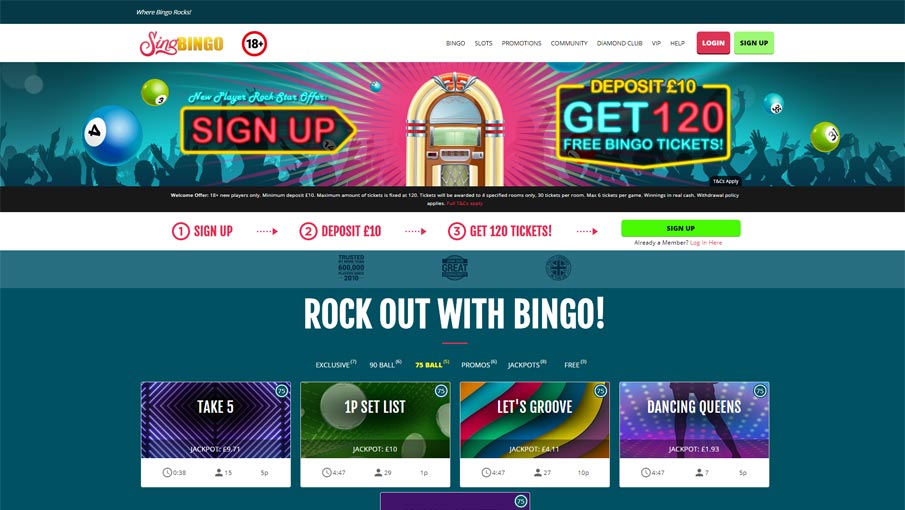
Task: Click the Union Jack circular seal
Action: (558, 268)
